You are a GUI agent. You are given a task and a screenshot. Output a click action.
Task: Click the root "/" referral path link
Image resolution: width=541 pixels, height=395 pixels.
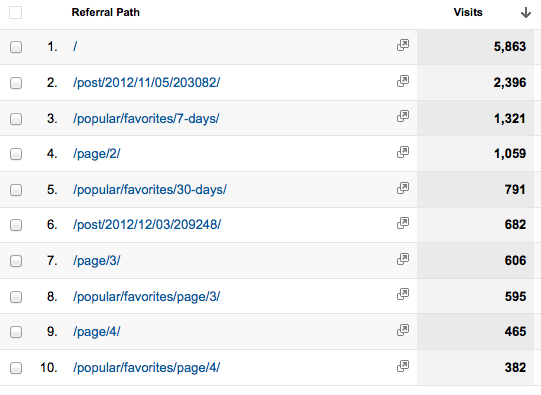(75, 47)
